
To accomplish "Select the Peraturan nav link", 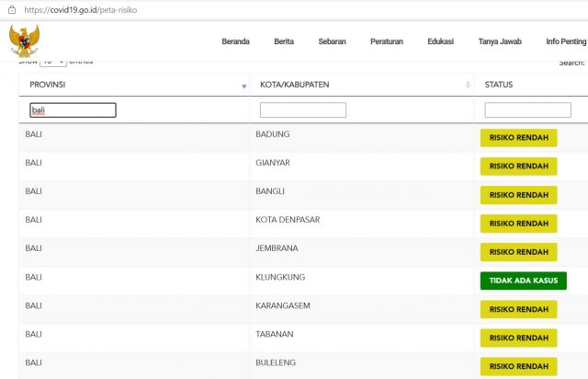I will (387, 41).
